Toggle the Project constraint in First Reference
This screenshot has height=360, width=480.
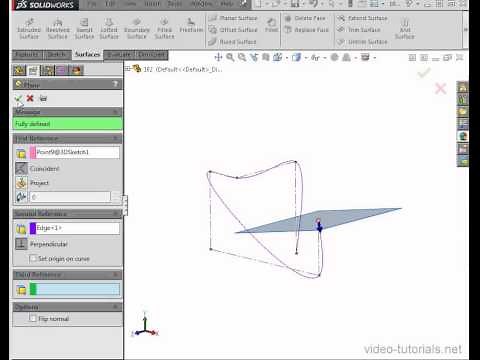point(21,183)
